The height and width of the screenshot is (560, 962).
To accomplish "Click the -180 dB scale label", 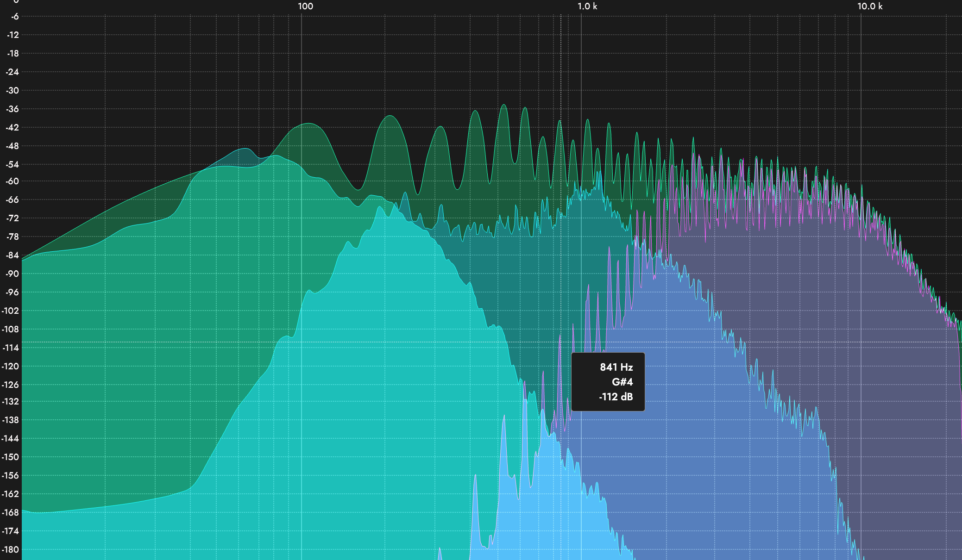I will pyautogui.click(x=11, y=549).
